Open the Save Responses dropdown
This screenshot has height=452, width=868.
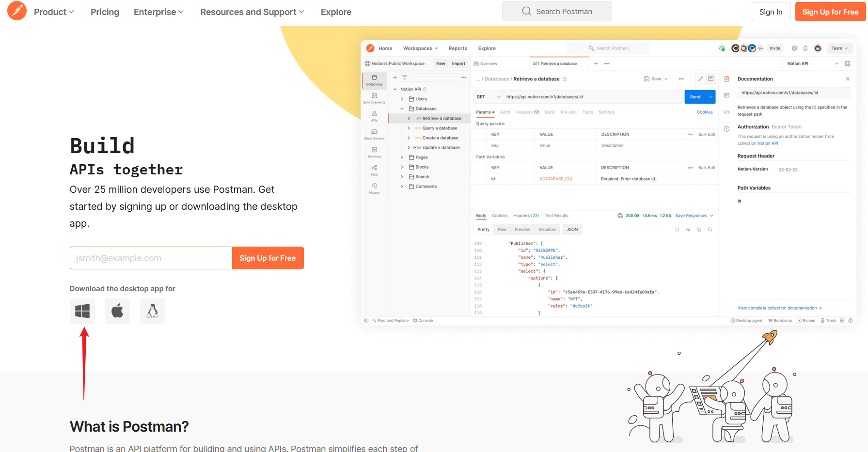coord(694,216)
